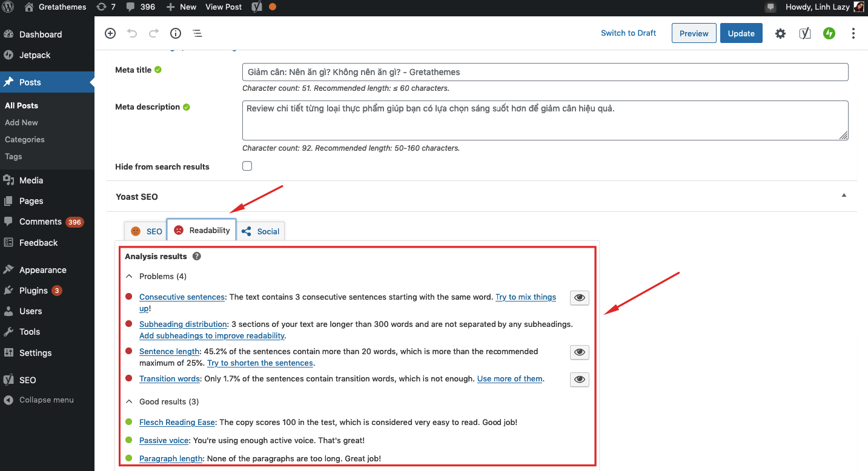The height and width of the screenshot is (471, 868).
Task: Click the add block plus icon
Action: pos(110,33)
